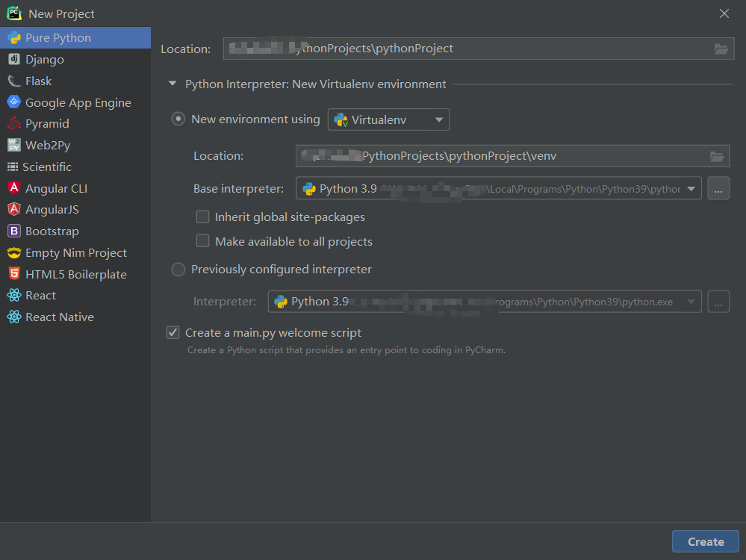
Task: Select Google App Engine project type
Action: pos(75,102)
